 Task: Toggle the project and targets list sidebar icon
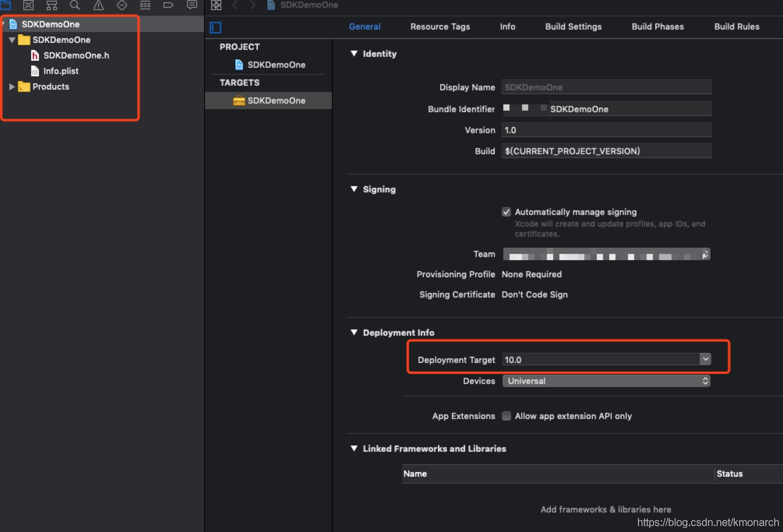pyautogui.click(x=215, y=28)
